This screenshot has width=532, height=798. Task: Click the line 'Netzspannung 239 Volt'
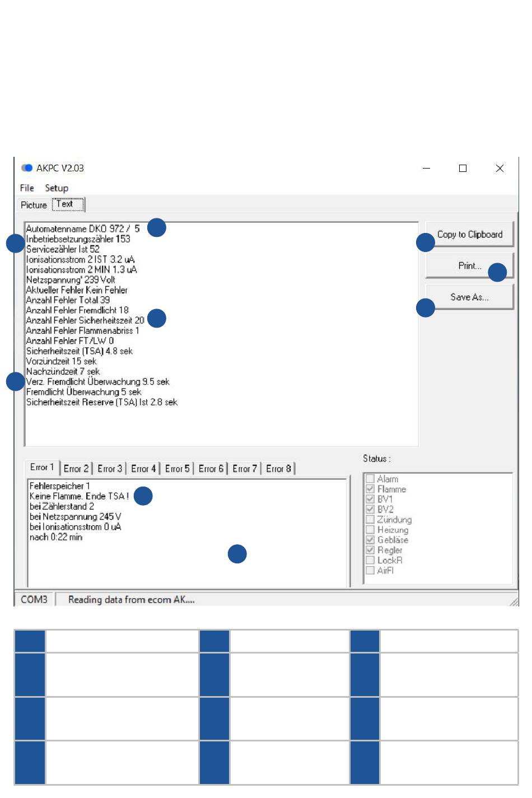point(71,279)
